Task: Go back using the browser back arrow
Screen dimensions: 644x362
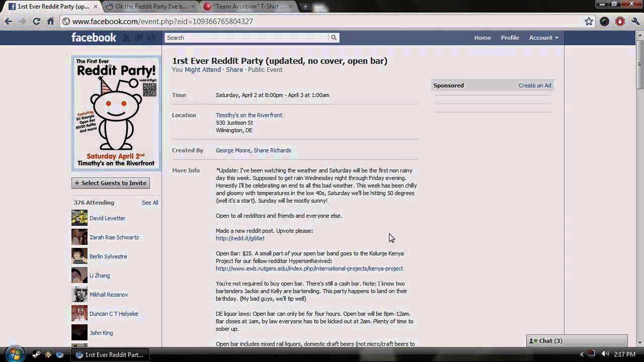Action: point(8,21)
